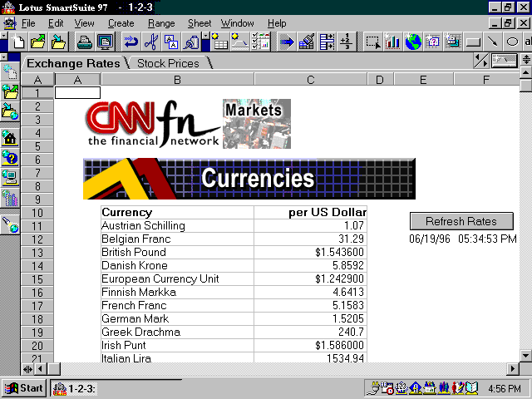Switch to the Stock Prices tab
The width and height of the screenshot is (532, 399).
pos(168,63)
